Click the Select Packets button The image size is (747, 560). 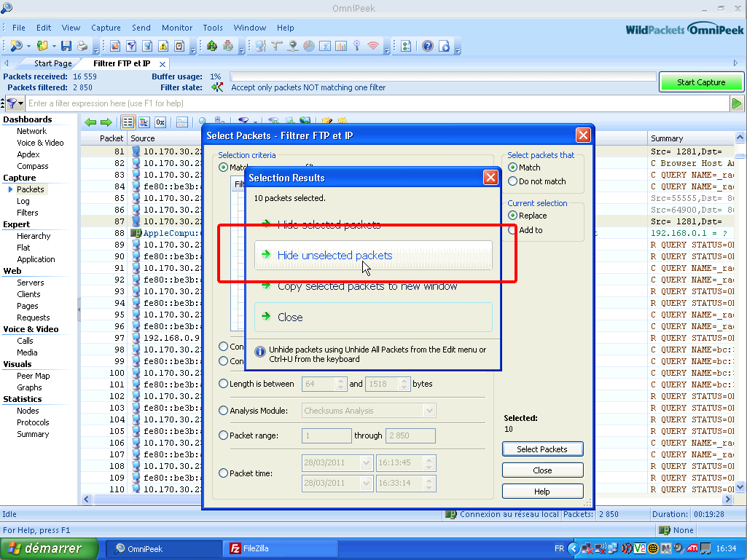tap(542, 449)
